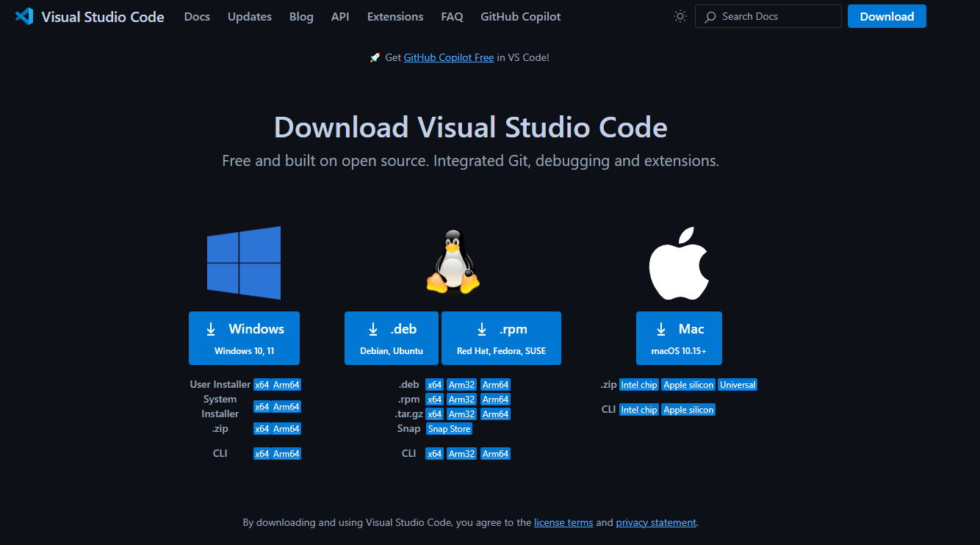Click the 'Free and built on open source' subtitle
This screenshot has height=545, width=980.
pyautogui.click(x=471, y=160)
